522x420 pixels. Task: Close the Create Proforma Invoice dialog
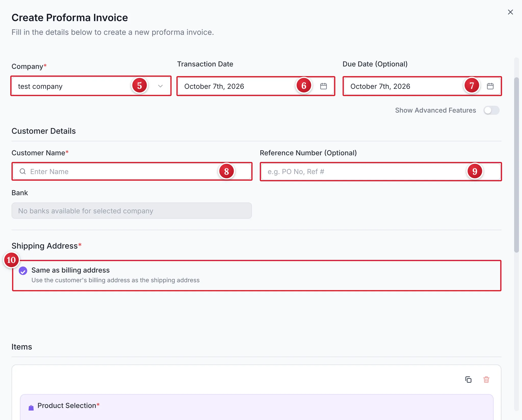pos(510,12)
